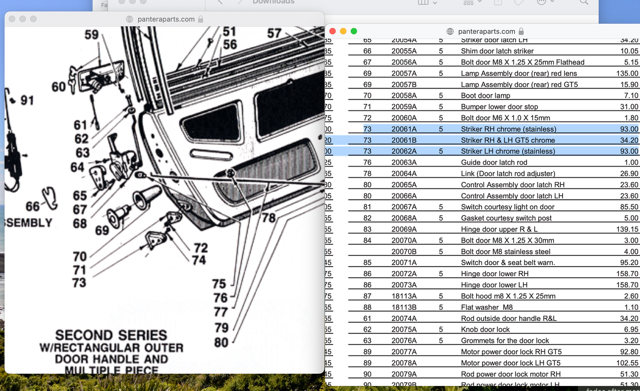
Task: Focus the panteraparts.com address in left diagram window
Action: tap(166, 19)
